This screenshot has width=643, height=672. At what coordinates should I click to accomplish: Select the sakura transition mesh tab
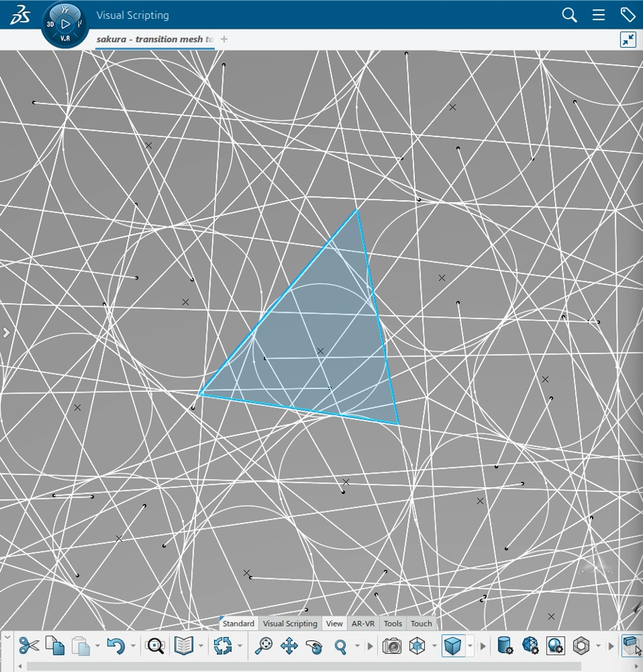click(155, 39)
